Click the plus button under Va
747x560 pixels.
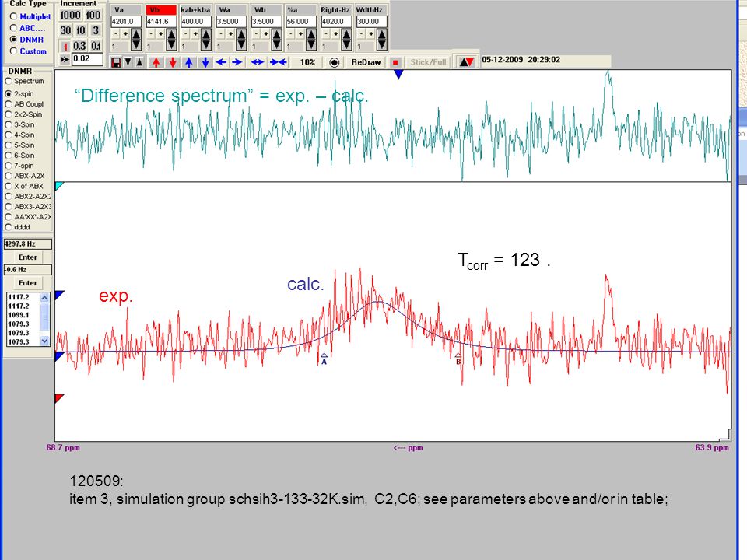pyautogui.click(x=125, y=33)
